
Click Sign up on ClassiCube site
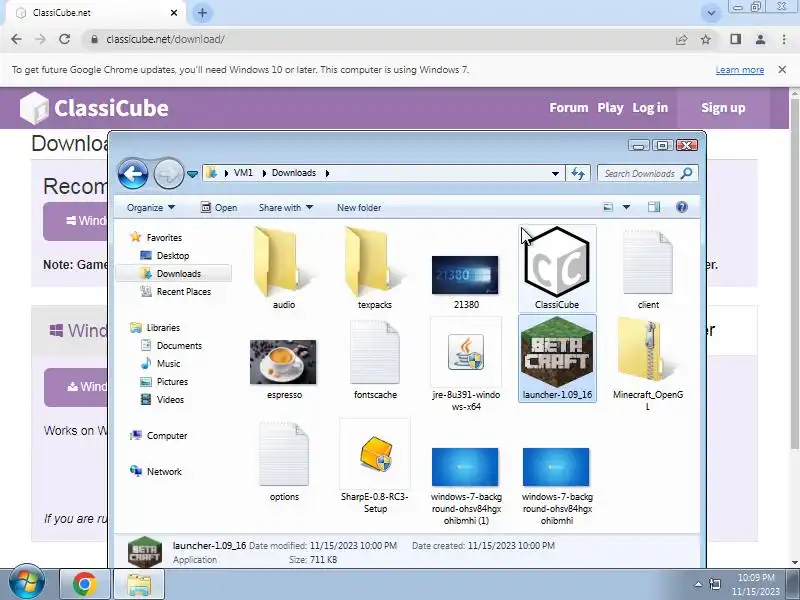pos(723,108)
